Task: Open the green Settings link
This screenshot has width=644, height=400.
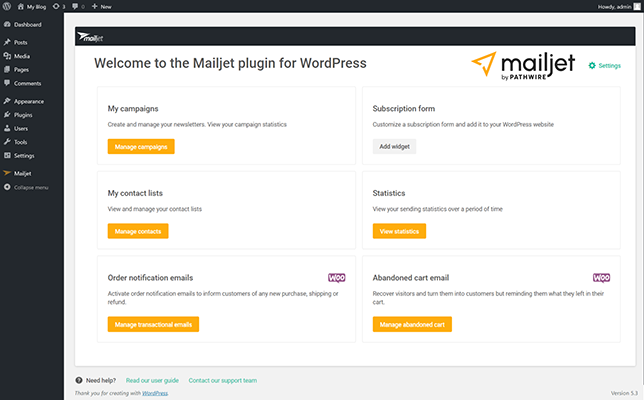Action: pyautogui.click(x=610, y=66)
